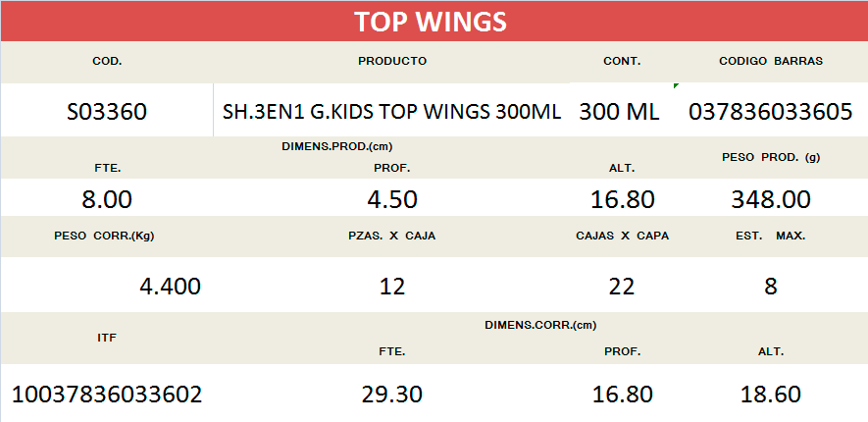868x422 pixels.
Task: Click the 29.30 box front dimension
Action: pyautogui.click(x=391, y=395)
